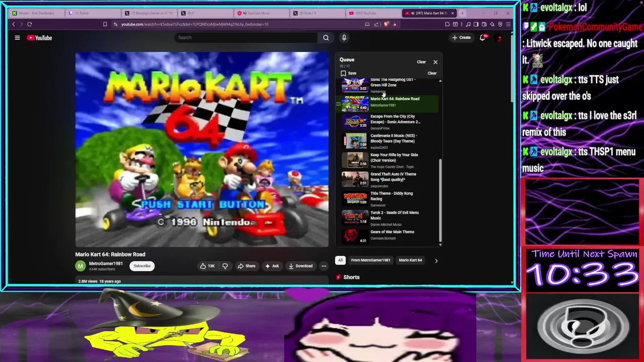Play Grand Theft Auto IV Theme queue item
Image resolution: width=644 pixels, height=362 pixels.
click(x=387, y=179)
